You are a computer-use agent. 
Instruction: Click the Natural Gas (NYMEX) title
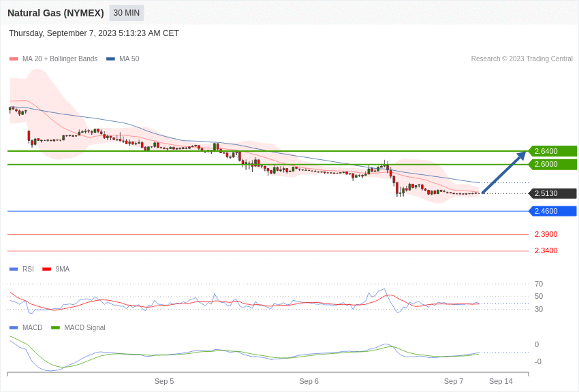pos(56,13)
